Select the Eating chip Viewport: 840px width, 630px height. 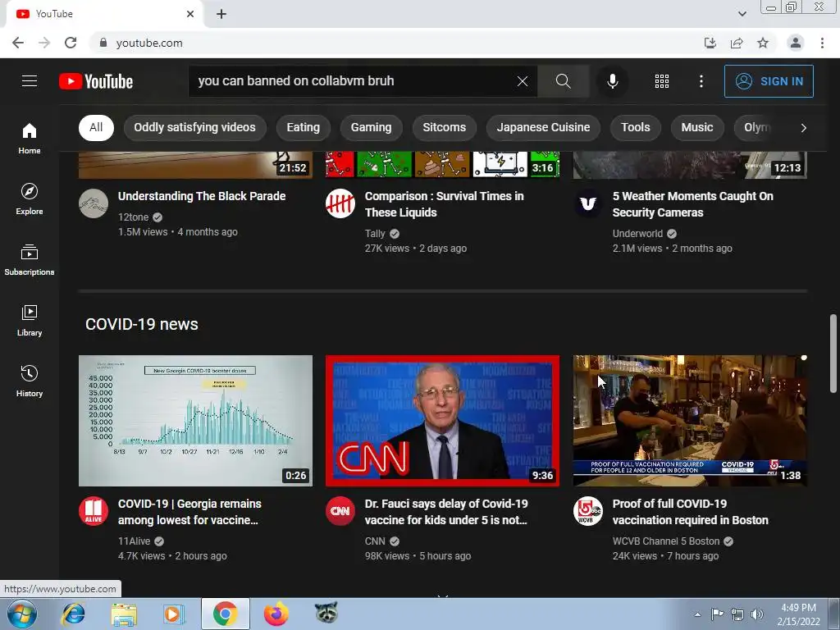coord(304,127)
